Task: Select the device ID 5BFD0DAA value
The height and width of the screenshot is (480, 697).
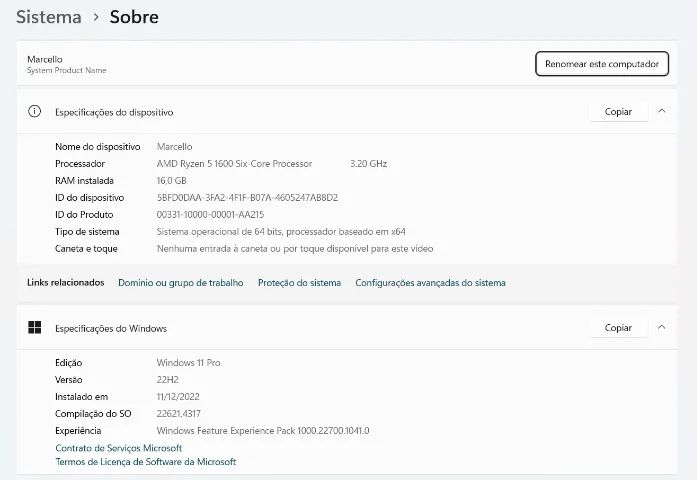Action: point(247,197)
